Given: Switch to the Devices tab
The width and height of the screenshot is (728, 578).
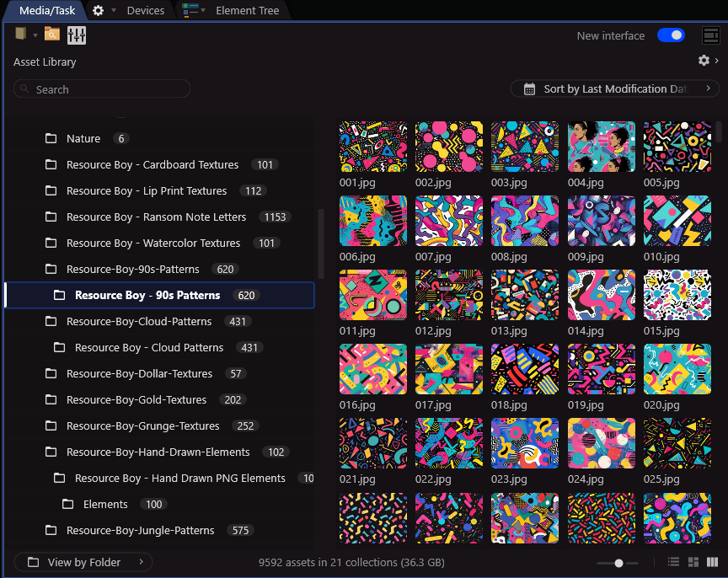Looking at the screenshot, I should coord(144,10).
